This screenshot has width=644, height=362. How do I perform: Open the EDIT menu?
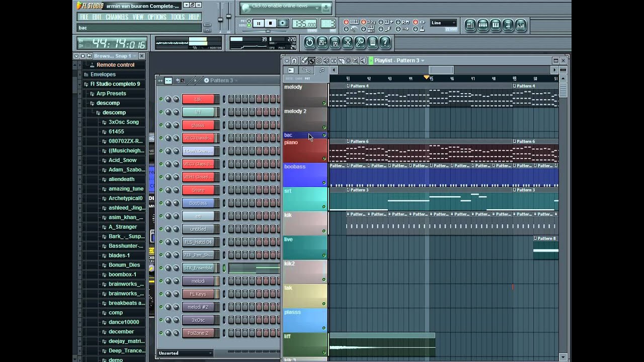[97, 17]
